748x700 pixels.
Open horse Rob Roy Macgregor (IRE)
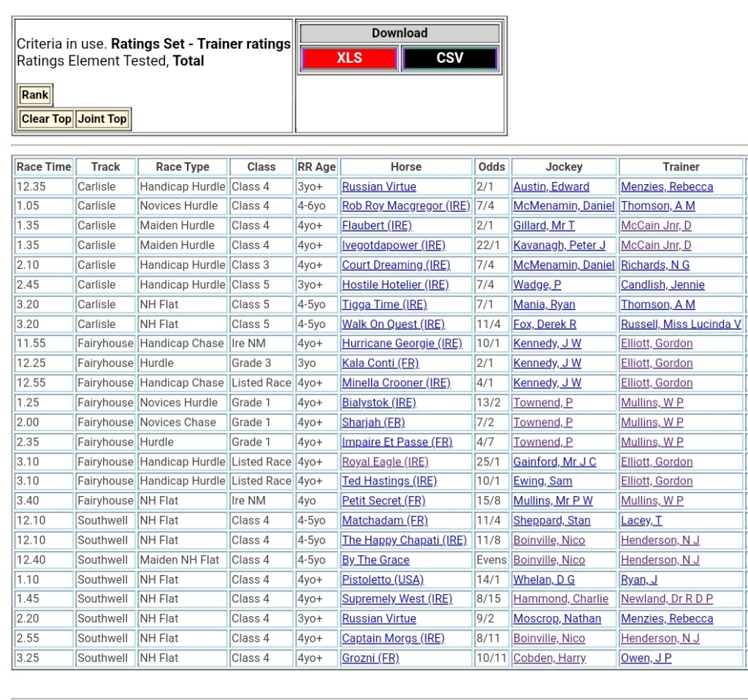[405, 206]
